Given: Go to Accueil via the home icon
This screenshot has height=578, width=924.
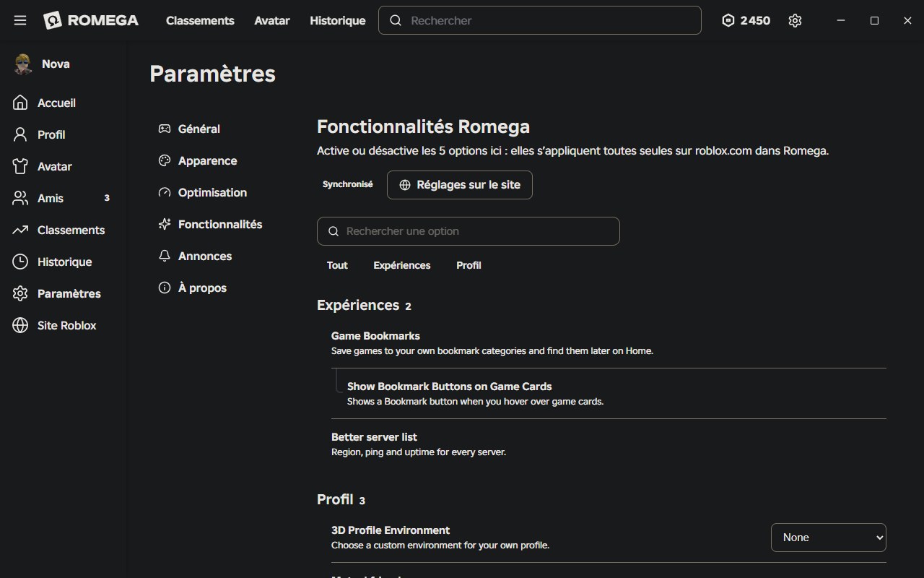Looking at the screenshot, I should [x=20, y=103].
